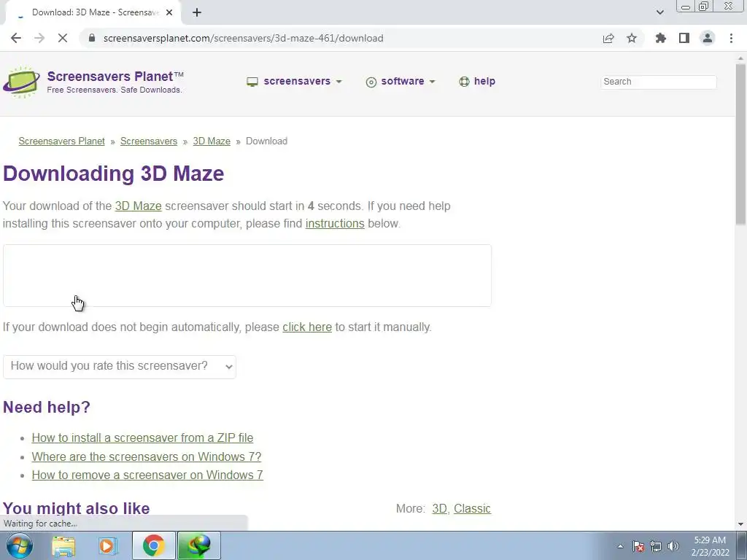This screenshot has height=560, width=747.
Task: Open the 'How would you rate this screensaver?' dropdown
Action: pyautogui.click(x=120, y=367)
